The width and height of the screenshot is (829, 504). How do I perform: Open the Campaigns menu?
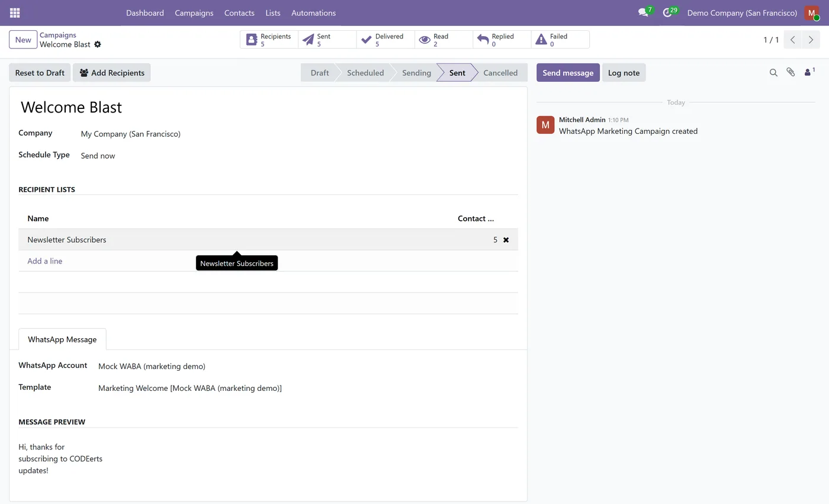pyautogui.click(x=194, y=12)
